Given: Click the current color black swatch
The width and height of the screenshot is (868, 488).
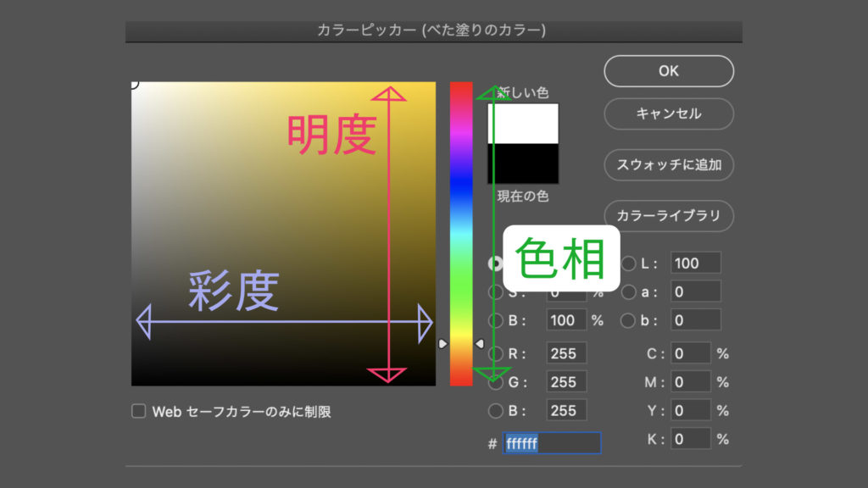Looking at the screenshot, I should (523, 164).
